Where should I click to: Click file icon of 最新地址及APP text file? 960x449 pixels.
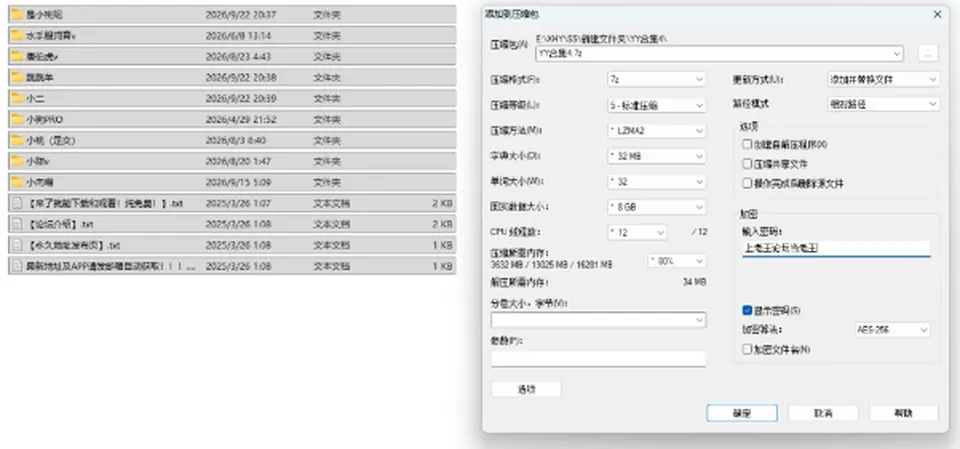17,266
